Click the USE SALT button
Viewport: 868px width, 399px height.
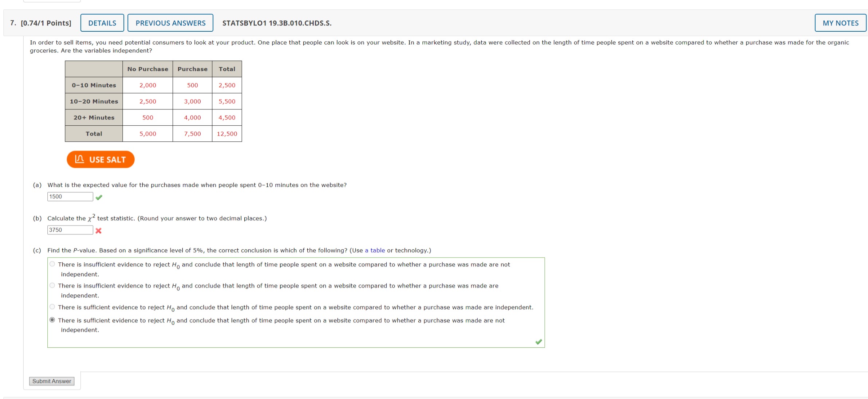(100, 160)
